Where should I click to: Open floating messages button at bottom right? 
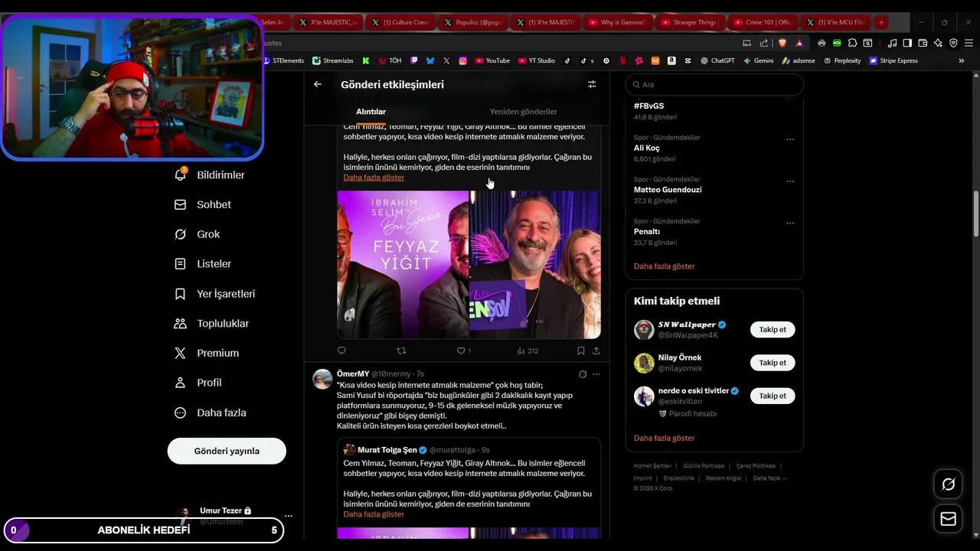coord(949,520)
